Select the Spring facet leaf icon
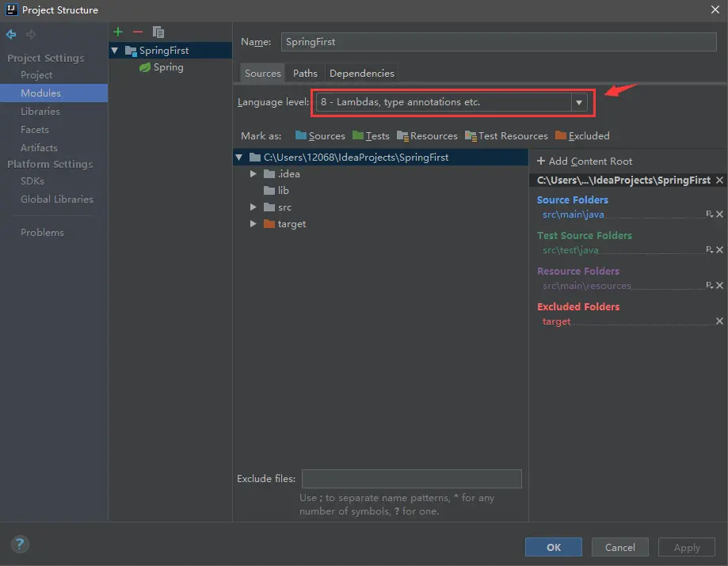This screenshot has height=566, width=728. point(145,67)
